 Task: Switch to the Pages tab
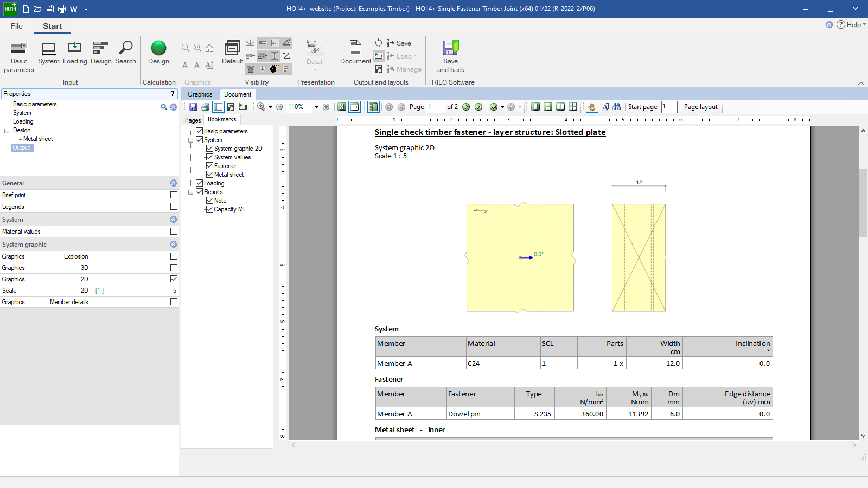[193, 120]
